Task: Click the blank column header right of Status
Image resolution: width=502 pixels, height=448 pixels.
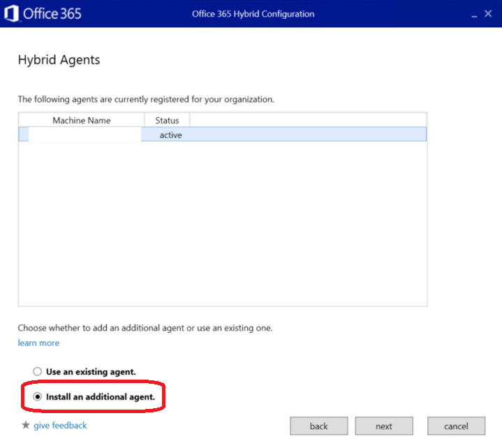Action: (307, 120)
